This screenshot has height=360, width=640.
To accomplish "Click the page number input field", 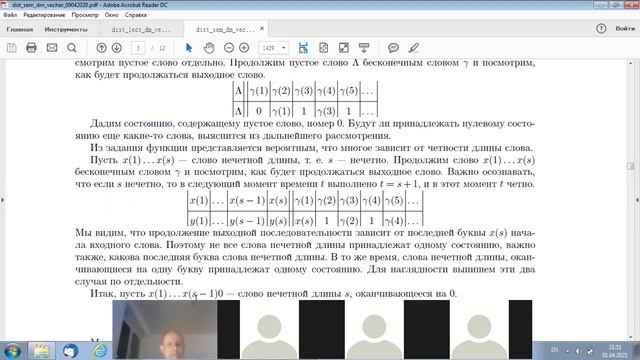I will (x=138, y=48).
